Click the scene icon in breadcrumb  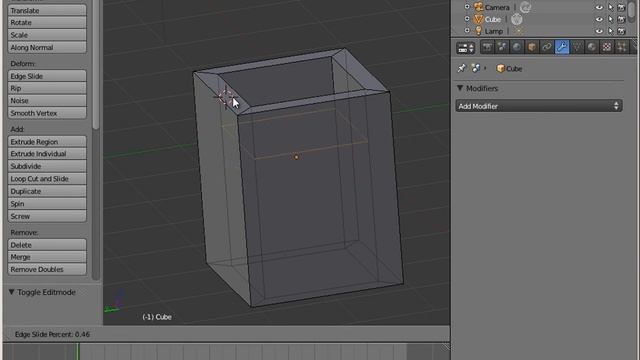point(476,68)
